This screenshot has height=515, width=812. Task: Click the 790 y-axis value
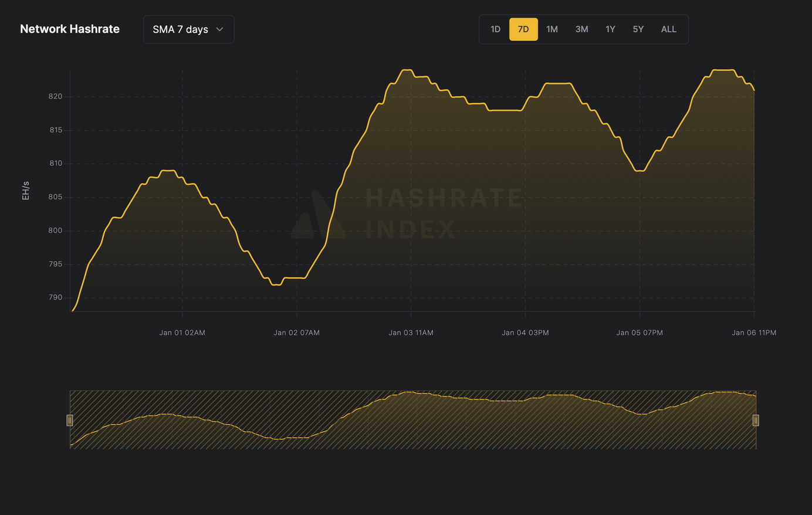tap(55, 297)
